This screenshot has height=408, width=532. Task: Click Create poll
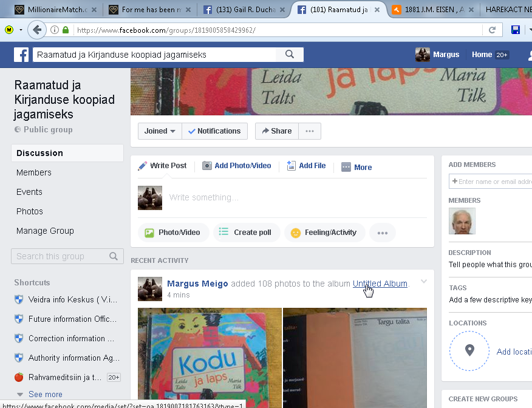click(247, 233)
